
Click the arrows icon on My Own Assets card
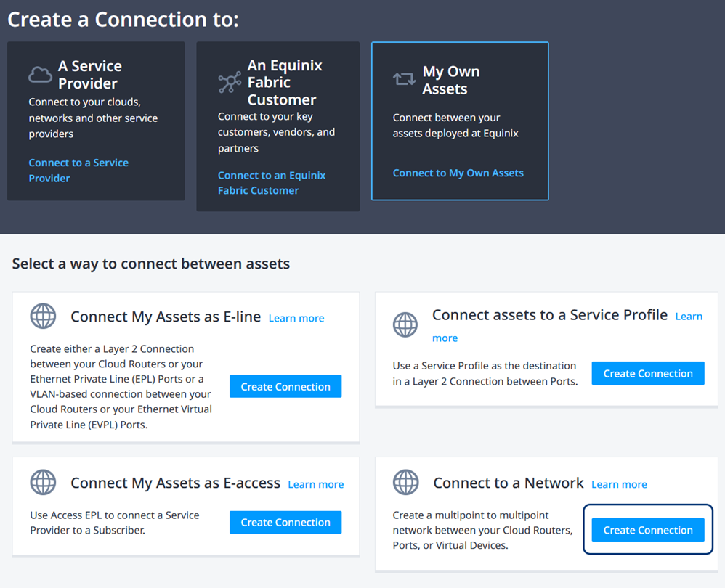click(x=404, y=80)
